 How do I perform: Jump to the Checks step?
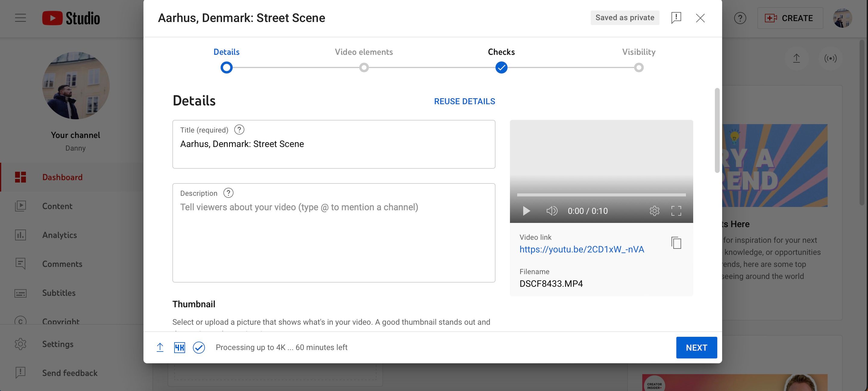pyautogui.click(x=501, y=67)
